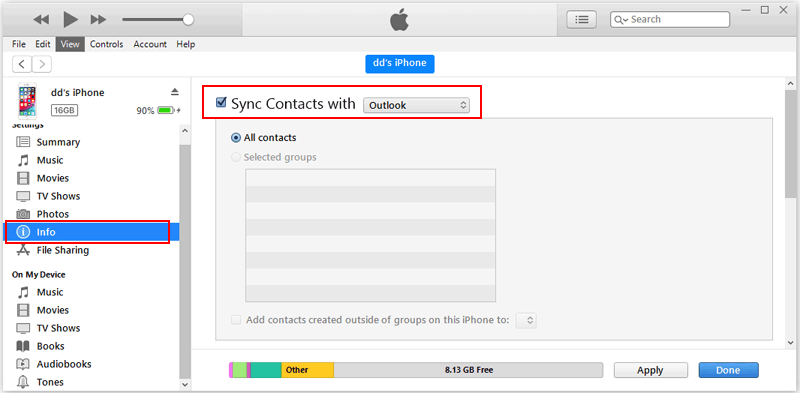The width and height of the screenshot is (800, 393).
Task: Select the Info sidebar item
Action: (92, 232)
